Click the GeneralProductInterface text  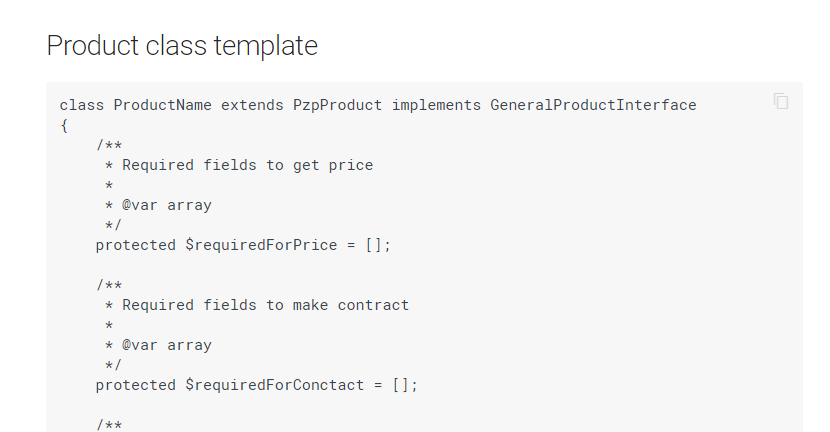pos(593,105)
